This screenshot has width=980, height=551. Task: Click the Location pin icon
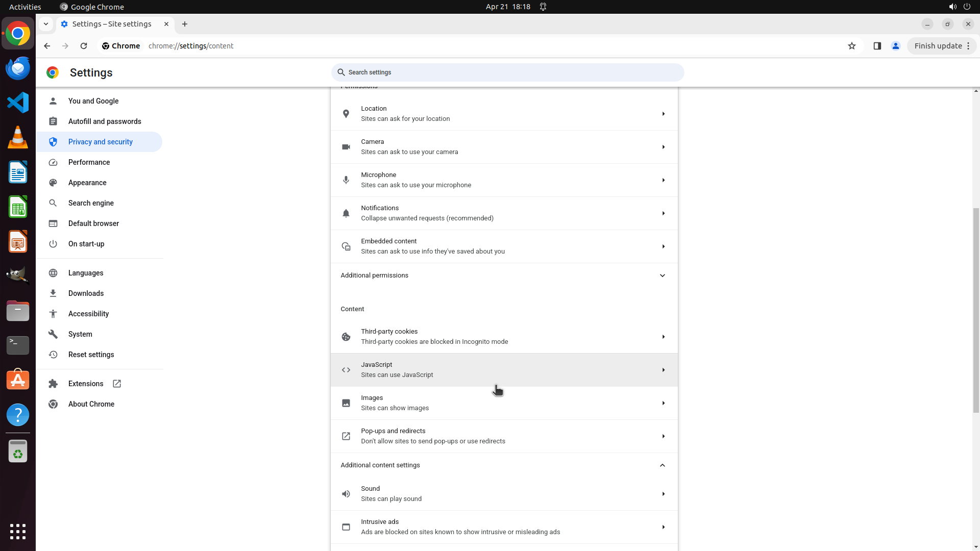(x=346, y=114)
